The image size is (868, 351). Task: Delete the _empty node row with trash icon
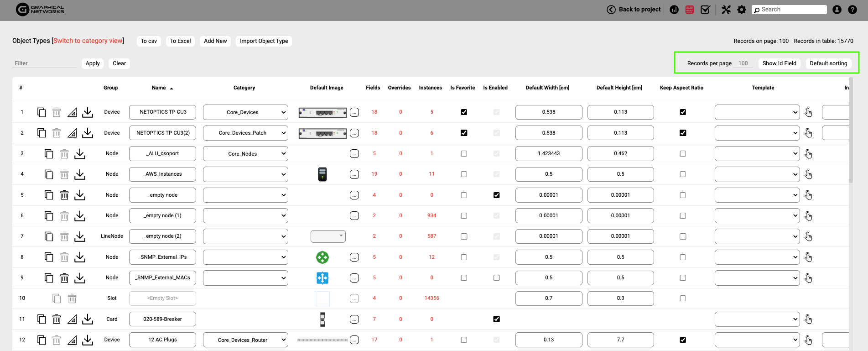pos(64,195)
